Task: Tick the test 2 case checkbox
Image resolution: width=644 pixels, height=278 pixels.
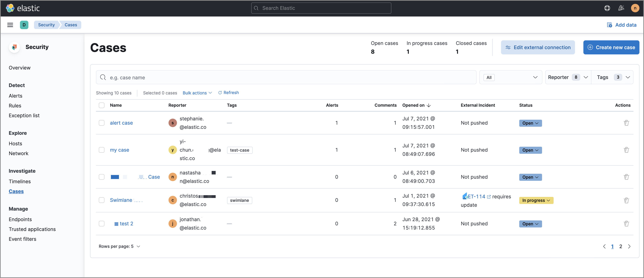Action: 101,224
